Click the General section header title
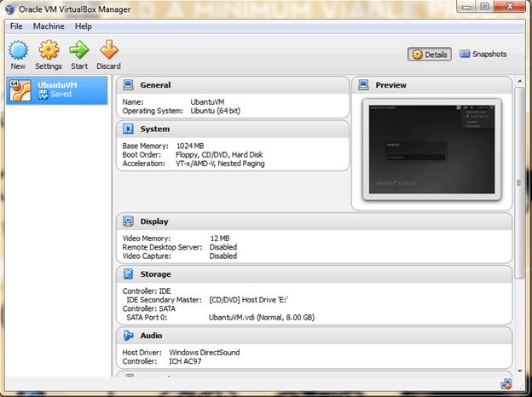The width and height of the screenshot is (532, 397). (155, 85)
